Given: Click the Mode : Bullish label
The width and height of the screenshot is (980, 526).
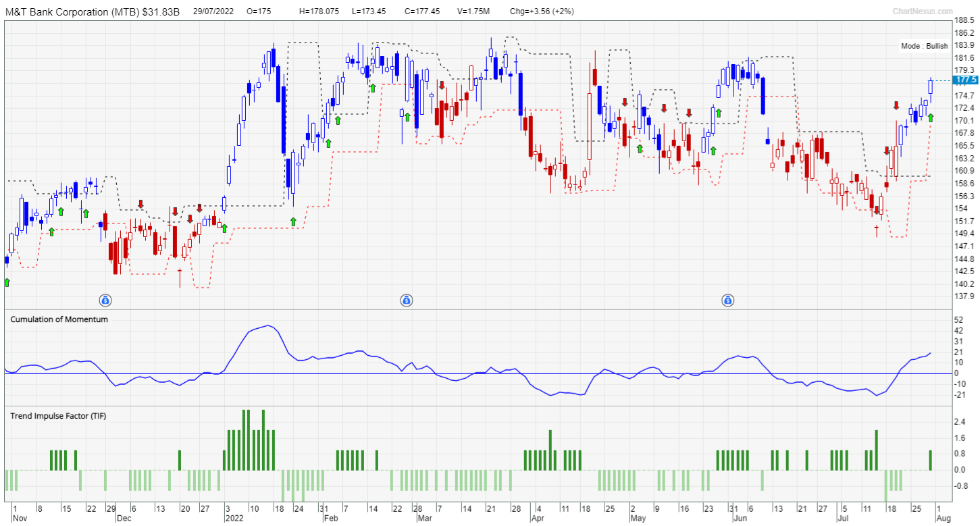Looking at the screenshot, I should point(924,46).
